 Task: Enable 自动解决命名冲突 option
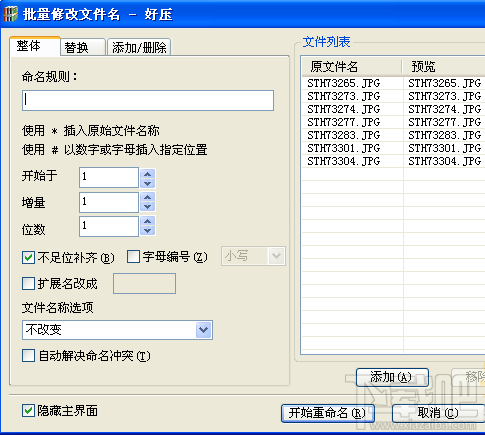pos(28,355)
